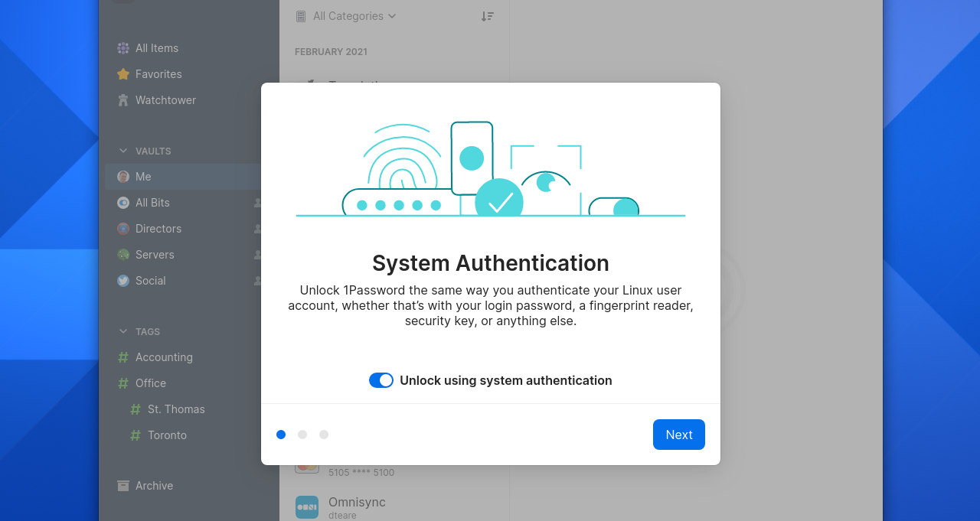Screen dimensions: 980x521
Task: Click the categories list icon beside All Categories
Action: (301, 16)
